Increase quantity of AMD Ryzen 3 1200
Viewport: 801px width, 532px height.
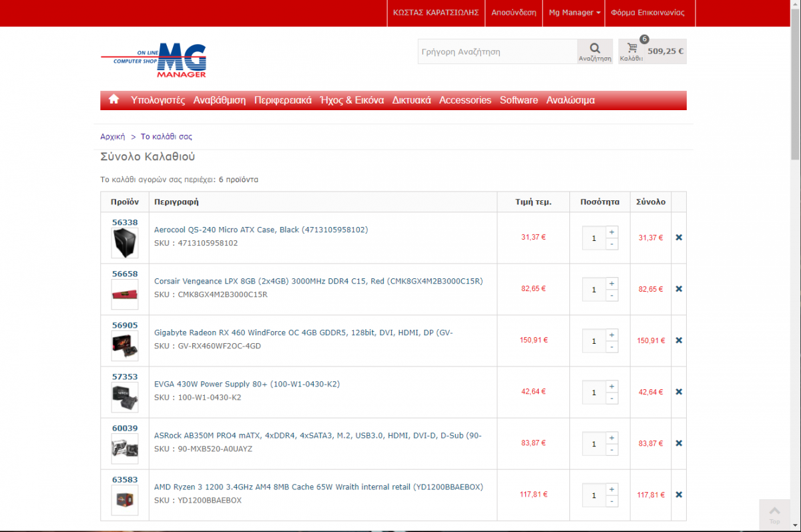[x=611, y=489]
